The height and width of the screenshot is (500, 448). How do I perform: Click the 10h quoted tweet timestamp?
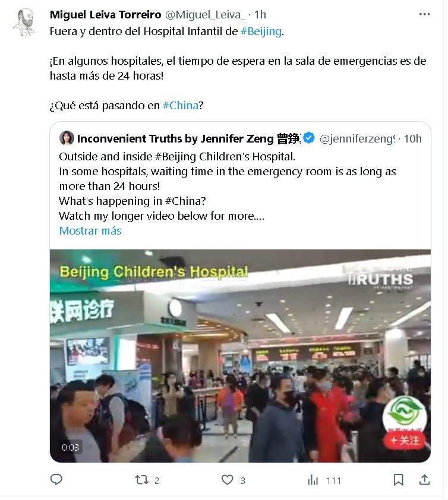[x=412, y=139]
